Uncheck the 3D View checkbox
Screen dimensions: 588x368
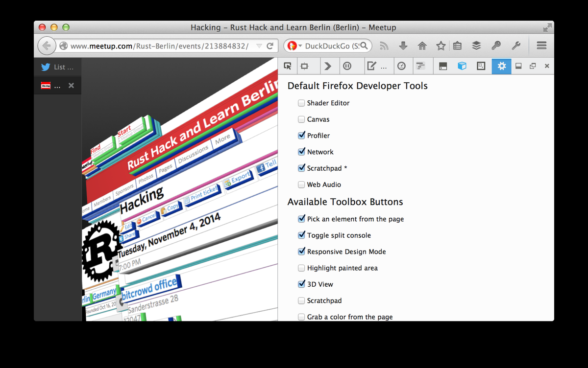301,284
